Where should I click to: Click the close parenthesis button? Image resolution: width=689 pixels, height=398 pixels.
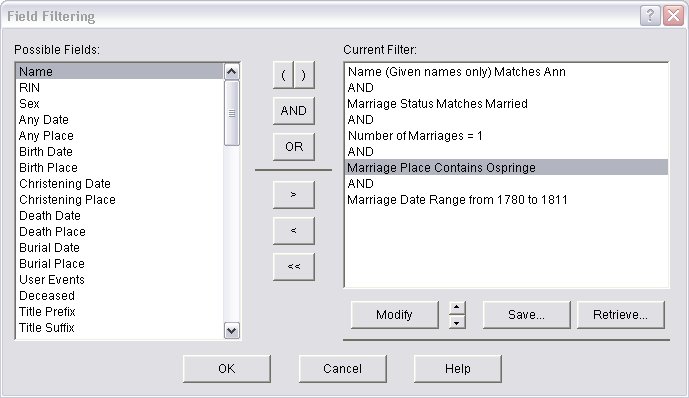[x=304, y=75]
